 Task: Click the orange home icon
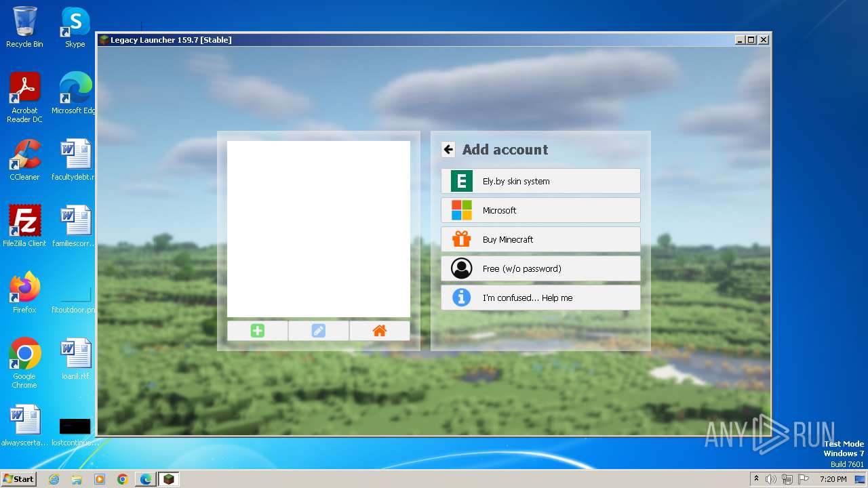(x=380, y=331)
